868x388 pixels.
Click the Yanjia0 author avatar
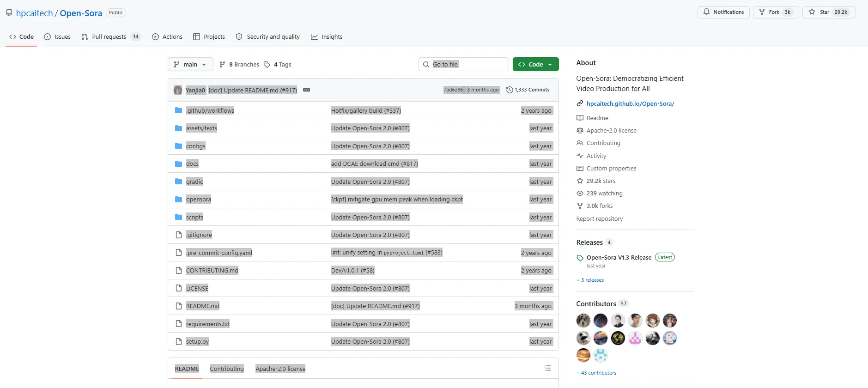click(x=178, y=90)
